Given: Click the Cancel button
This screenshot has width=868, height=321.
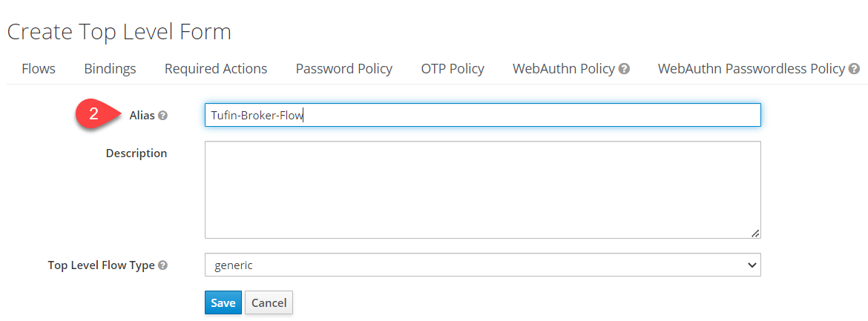Looking at the screenshot, I should pyautogui.click(x=269, y=302).
